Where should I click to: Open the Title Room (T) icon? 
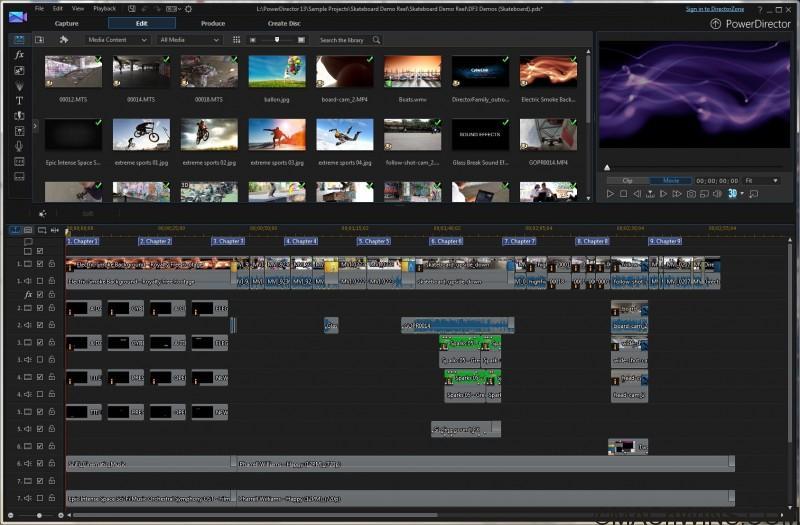coord(19,101)
